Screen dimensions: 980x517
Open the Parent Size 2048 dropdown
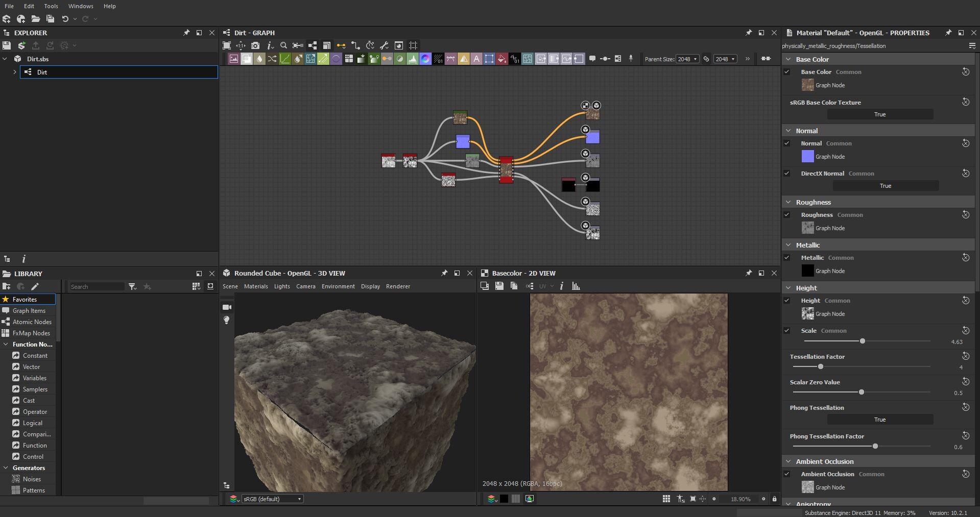pos(687,59)
